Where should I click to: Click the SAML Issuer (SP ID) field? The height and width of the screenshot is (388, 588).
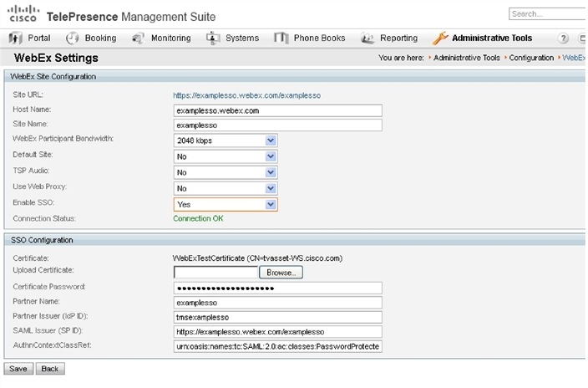click(278, 332)
